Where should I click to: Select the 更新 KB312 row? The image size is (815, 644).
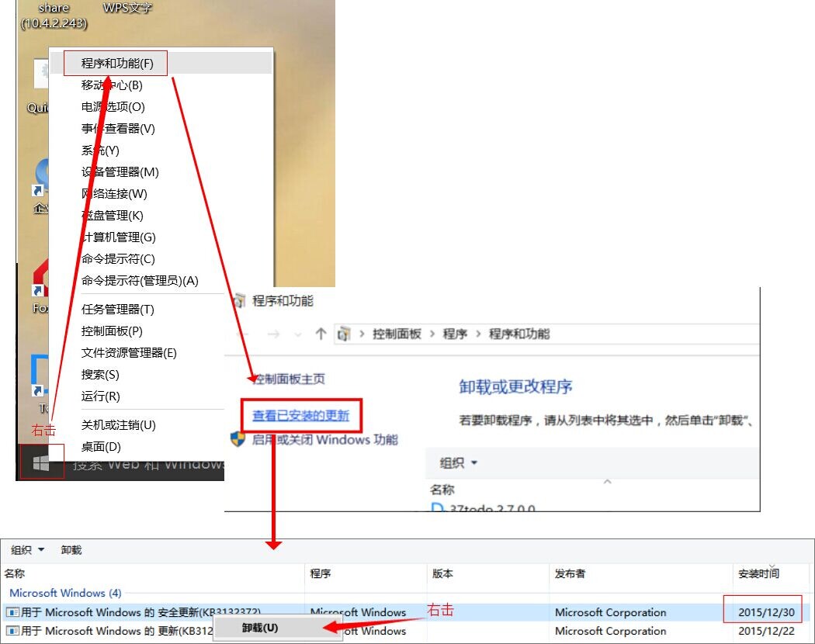(x=407, y=631)
